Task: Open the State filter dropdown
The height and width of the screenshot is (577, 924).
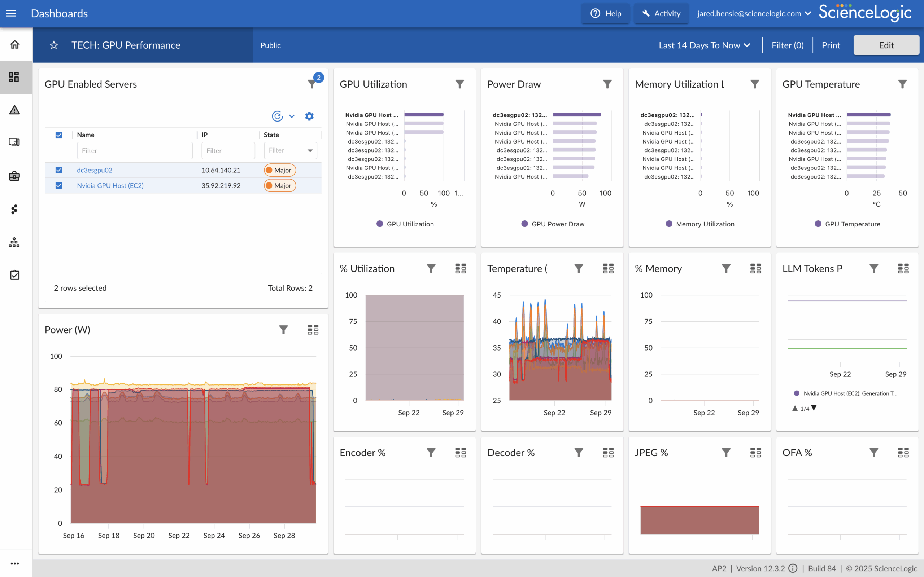Action: point(291,150)
